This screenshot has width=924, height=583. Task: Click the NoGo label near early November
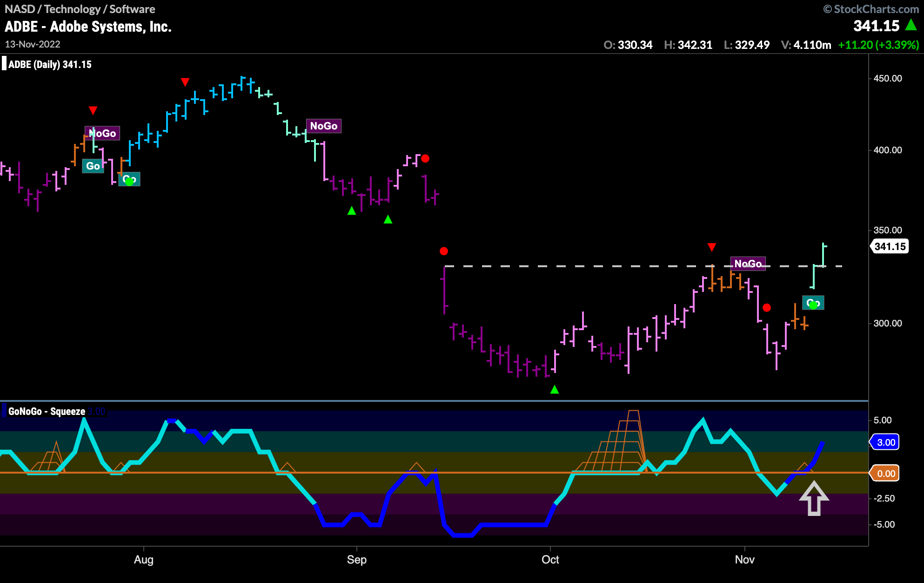[x=748, y=264]
